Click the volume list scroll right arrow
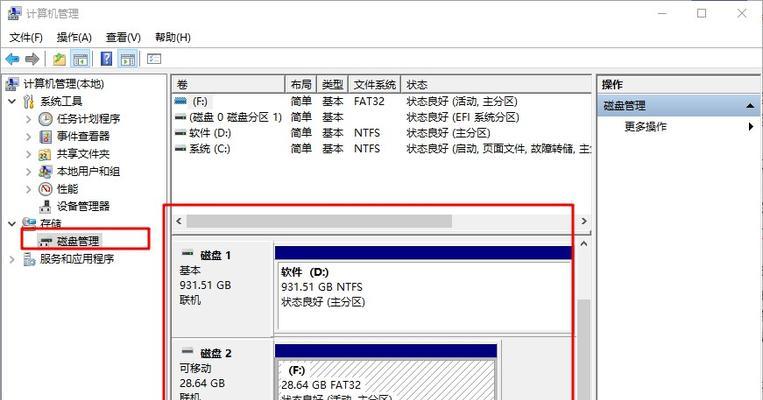 (x=584, y=221)
